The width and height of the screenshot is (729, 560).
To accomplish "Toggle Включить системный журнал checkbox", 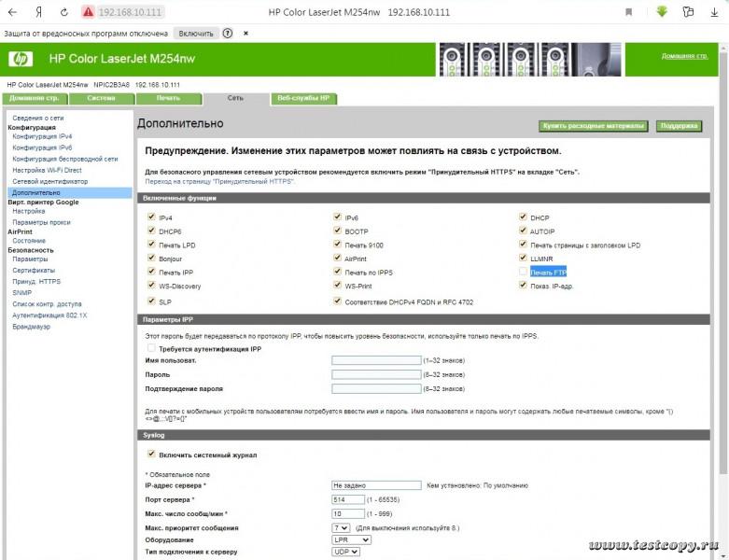I will (151, 454).
